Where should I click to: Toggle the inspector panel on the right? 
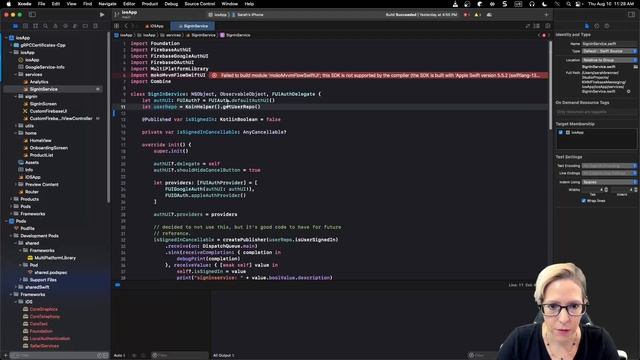[x=631, y=14]
